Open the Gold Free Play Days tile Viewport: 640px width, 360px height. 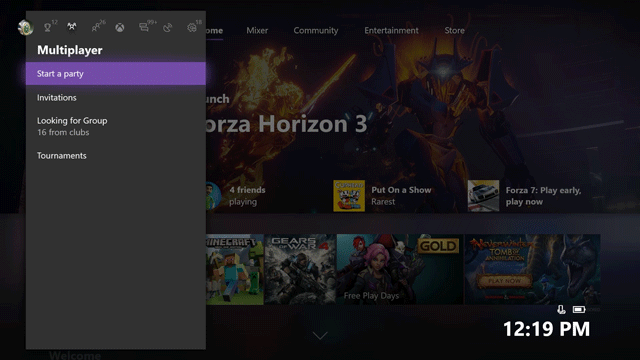pos(400,269)
